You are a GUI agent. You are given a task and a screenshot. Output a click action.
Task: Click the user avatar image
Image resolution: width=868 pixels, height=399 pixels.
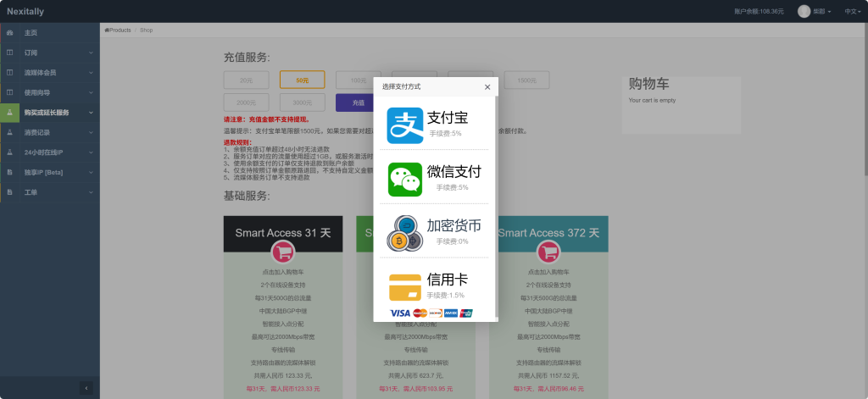click(804, 11)
